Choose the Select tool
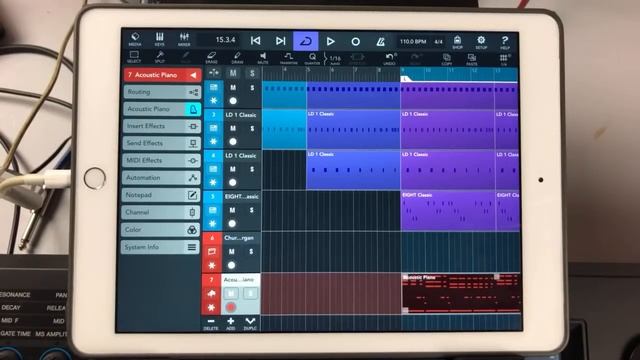 click(134, 57)
